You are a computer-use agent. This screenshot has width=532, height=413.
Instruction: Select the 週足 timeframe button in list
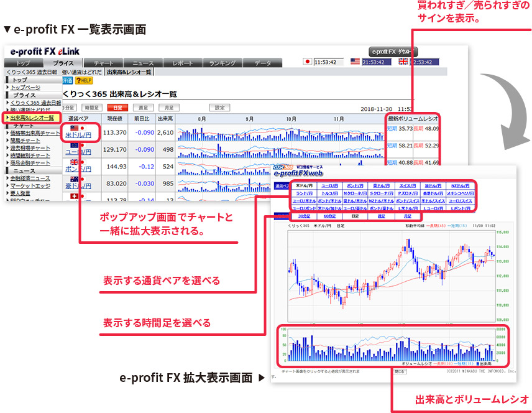coord(143,108)
